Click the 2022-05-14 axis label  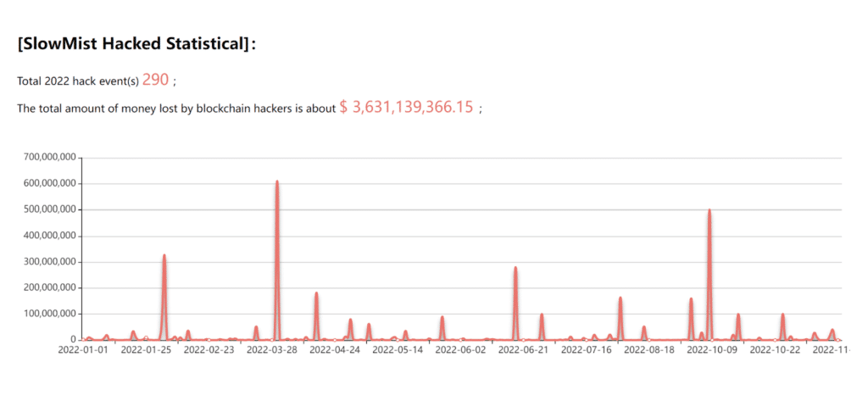click(398, 348)
